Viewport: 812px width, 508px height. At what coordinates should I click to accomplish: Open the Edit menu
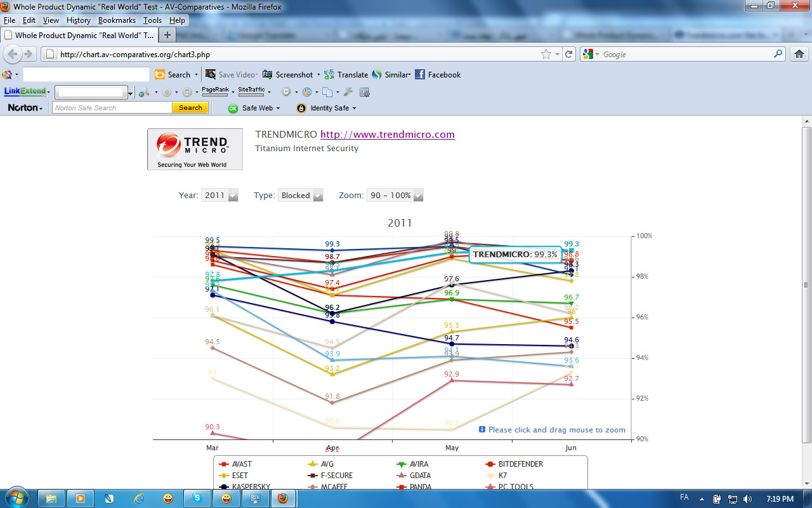(x=29, y=20)
